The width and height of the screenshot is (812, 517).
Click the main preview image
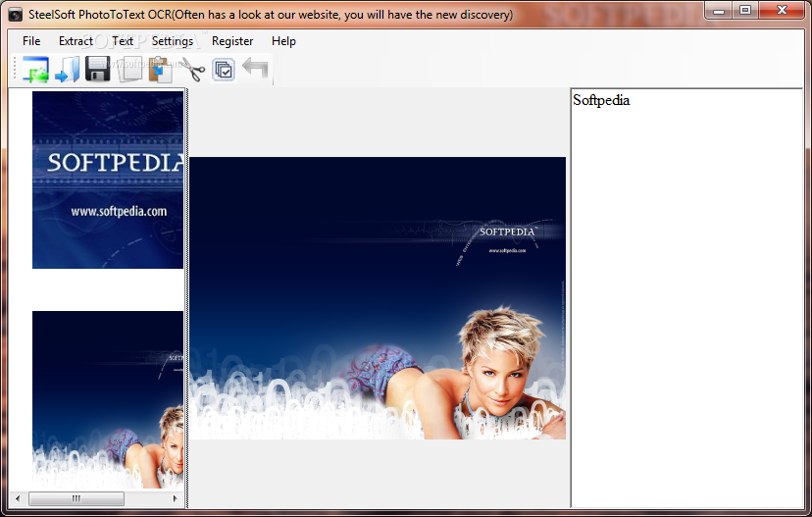click(378, 298)
